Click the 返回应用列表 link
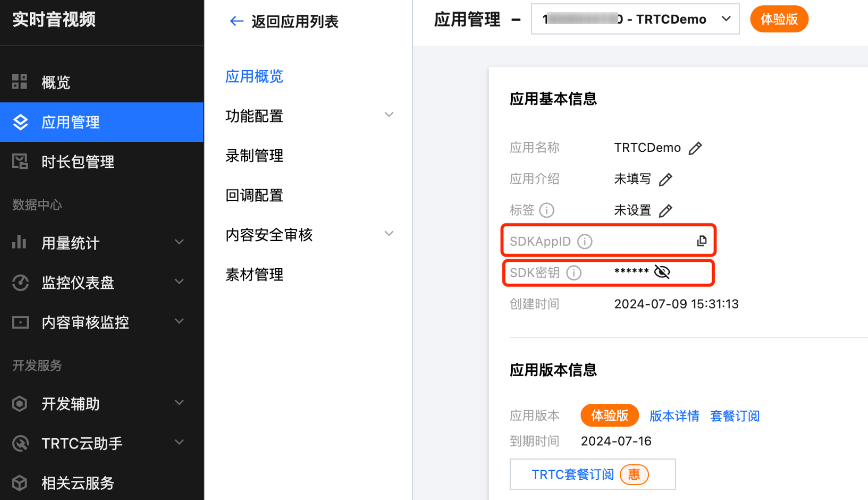Screen dimensions: 868x500 click(x=295, y=22)
